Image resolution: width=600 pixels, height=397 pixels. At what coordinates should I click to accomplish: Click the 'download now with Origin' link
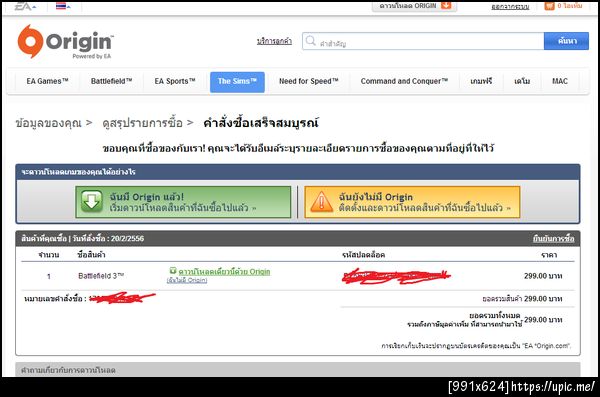[x=224, y=271]
